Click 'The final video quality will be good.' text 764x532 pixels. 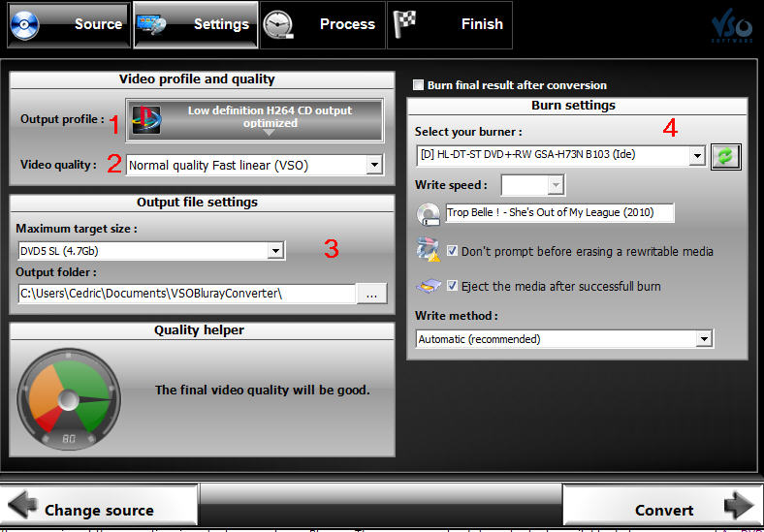pyautogui.click(x=263, y=391)
